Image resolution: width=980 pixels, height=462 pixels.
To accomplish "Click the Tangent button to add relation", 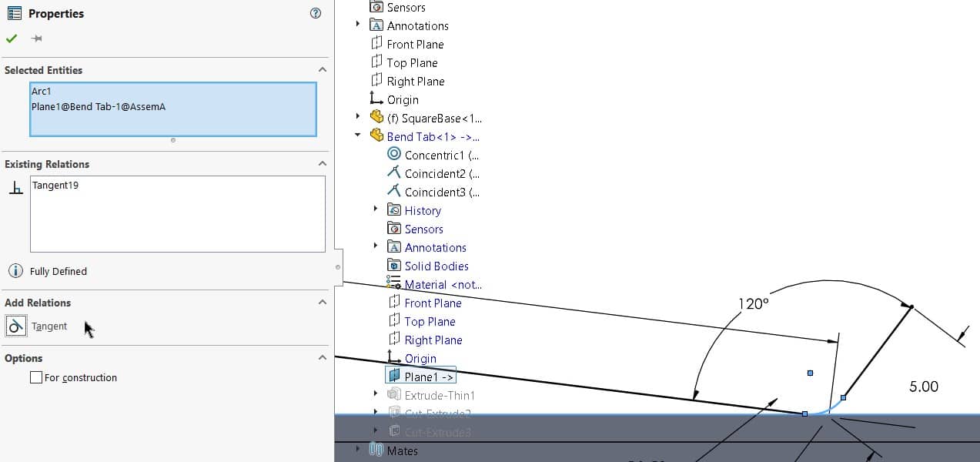I will point(49,326).
